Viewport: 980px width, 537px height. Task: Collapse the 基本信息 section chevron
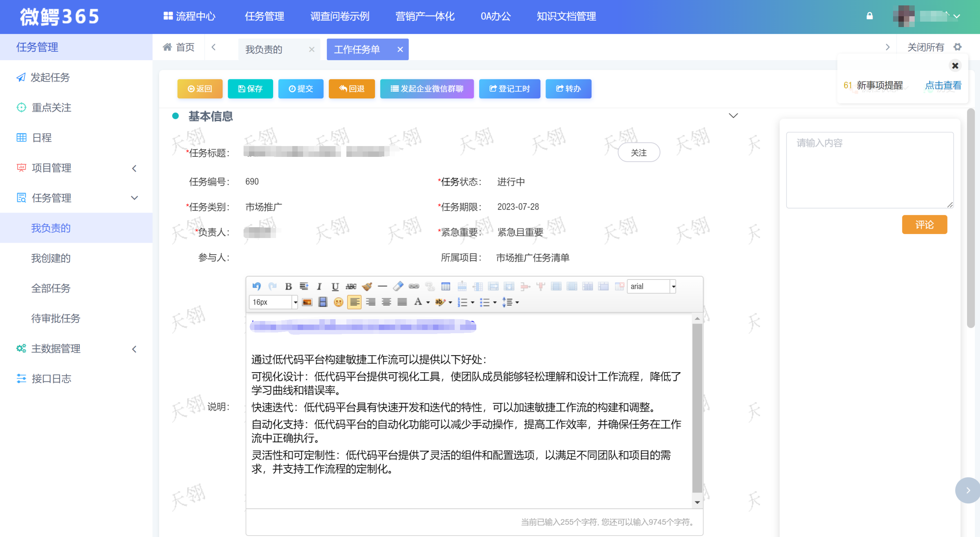click(733, 116)
